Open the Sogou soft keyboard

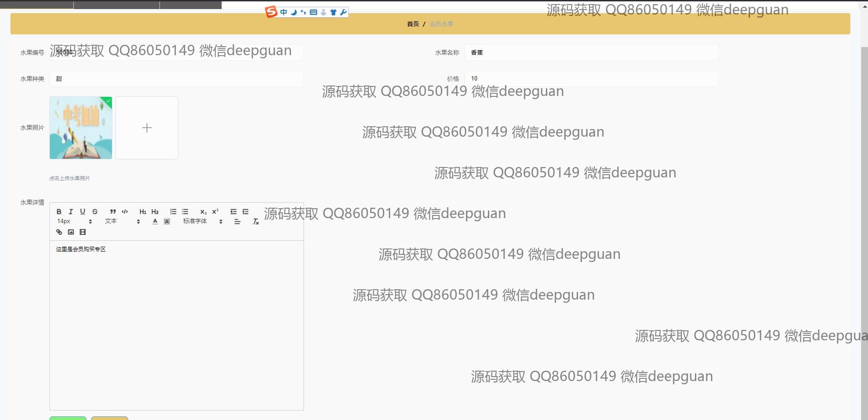[x=313, y=12]
